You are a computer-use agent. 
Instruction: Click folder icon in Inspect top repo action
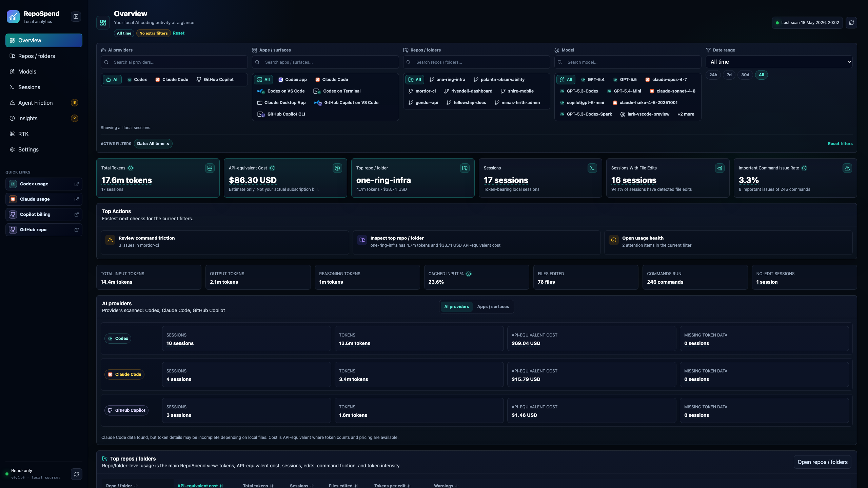(362, 240)
